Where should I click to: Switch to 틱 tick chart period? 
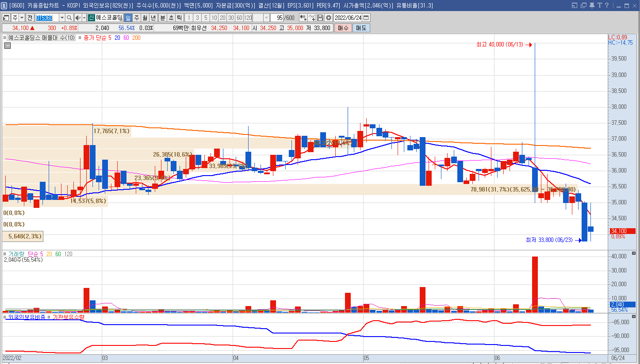[179, 18]
